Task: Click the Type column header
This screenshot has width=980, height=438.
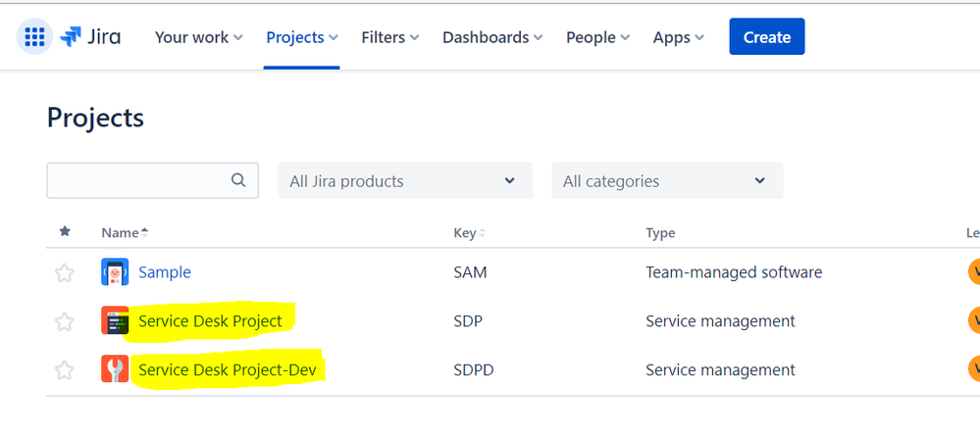Action: coord(660,233)
